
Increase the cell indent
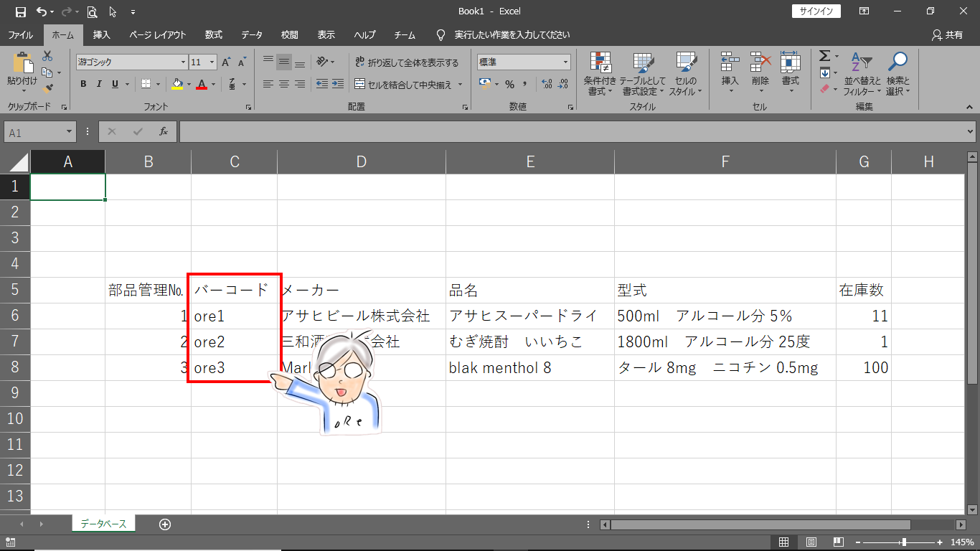tap(338, 84)
